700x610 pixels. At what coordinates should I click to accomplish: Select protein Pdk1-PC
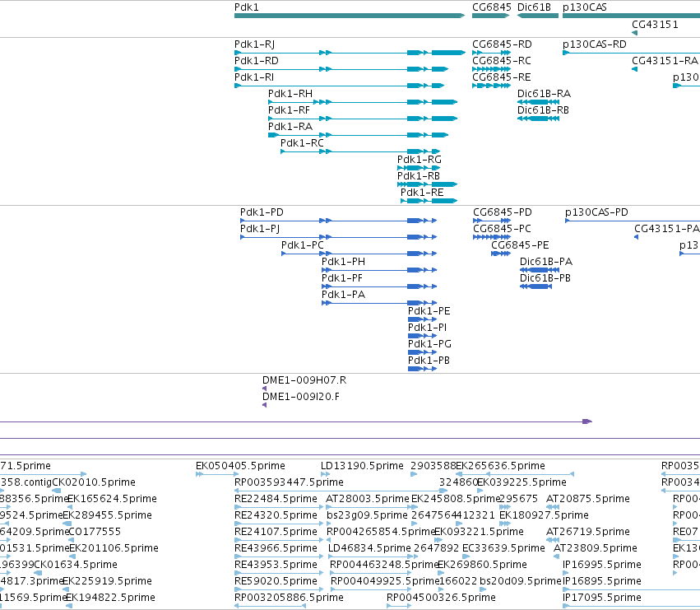click(x=359, y=254)
